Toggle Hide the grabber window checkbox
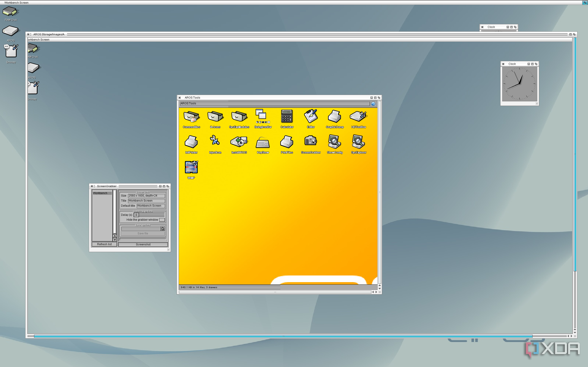The height and width of the screenshot is (367, 588). pyautogui.click(x=162, y=220)
